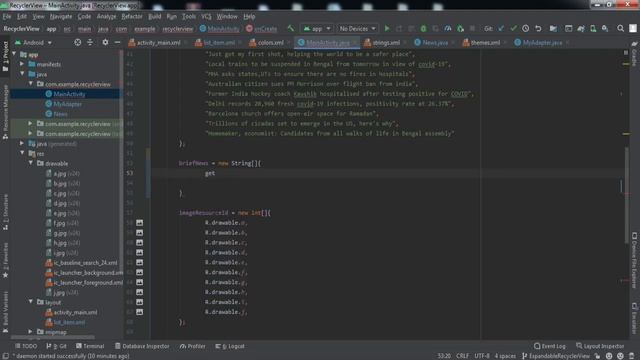Open the app run configuration dropdown
Screen dimensions: 640x360
pos(317,29)
